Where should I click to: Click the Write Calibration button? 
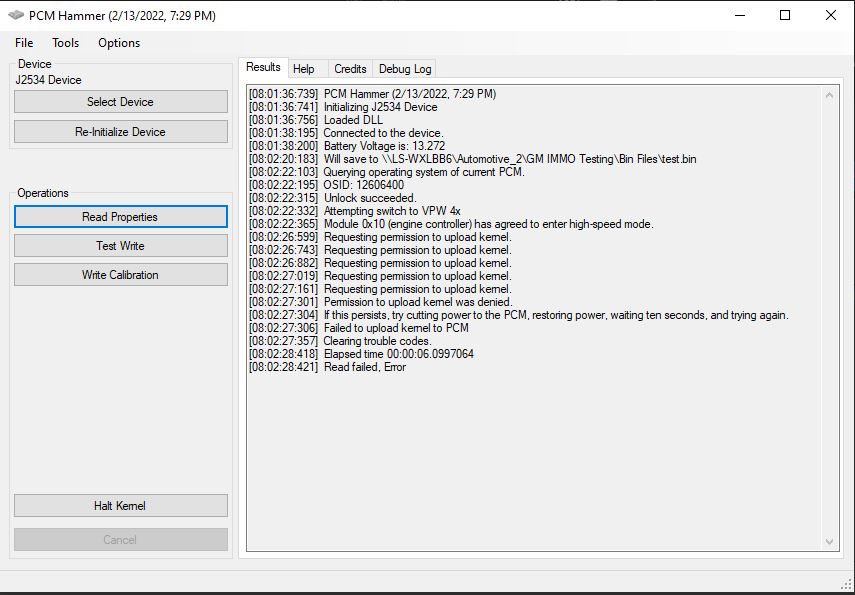tap(121, 275)
